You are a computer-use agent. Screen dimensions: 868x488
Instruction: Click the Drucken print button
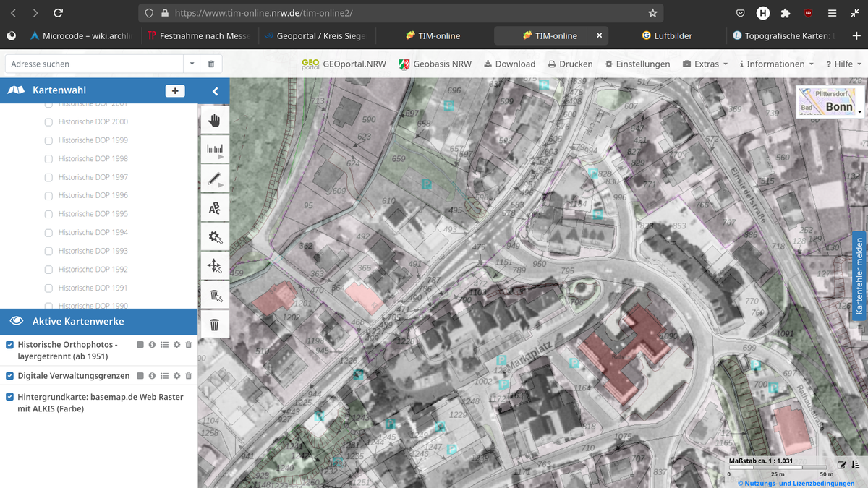pyautogui.click(x=570, y=64)
